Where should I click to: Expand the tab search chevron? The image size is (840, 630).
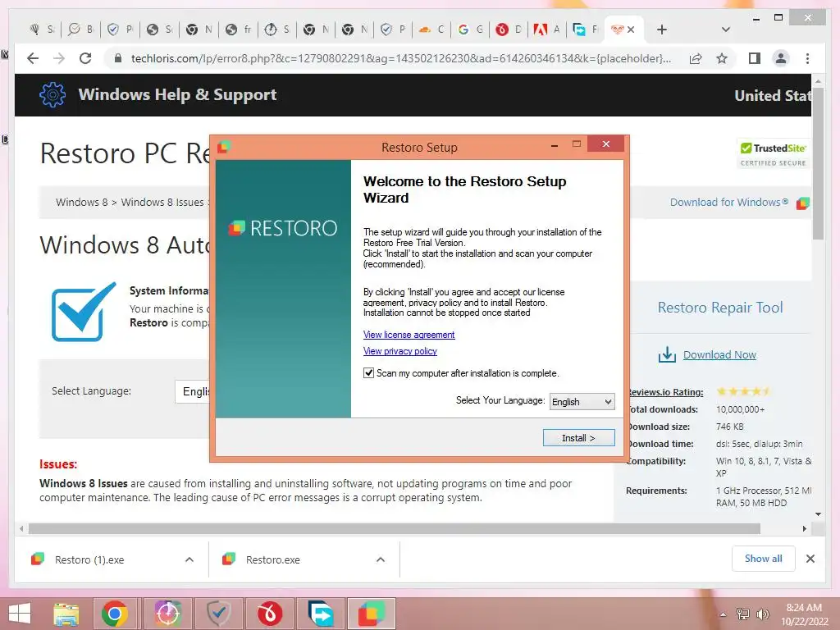tap(726, 30)
